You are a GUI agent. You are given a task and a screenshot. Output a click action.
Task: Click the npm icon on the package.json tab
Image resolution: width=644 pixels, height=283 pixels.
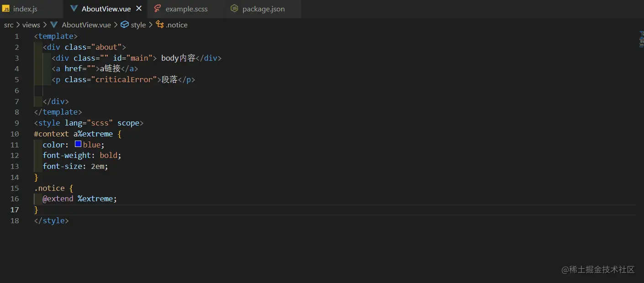[x=234, y=8]
